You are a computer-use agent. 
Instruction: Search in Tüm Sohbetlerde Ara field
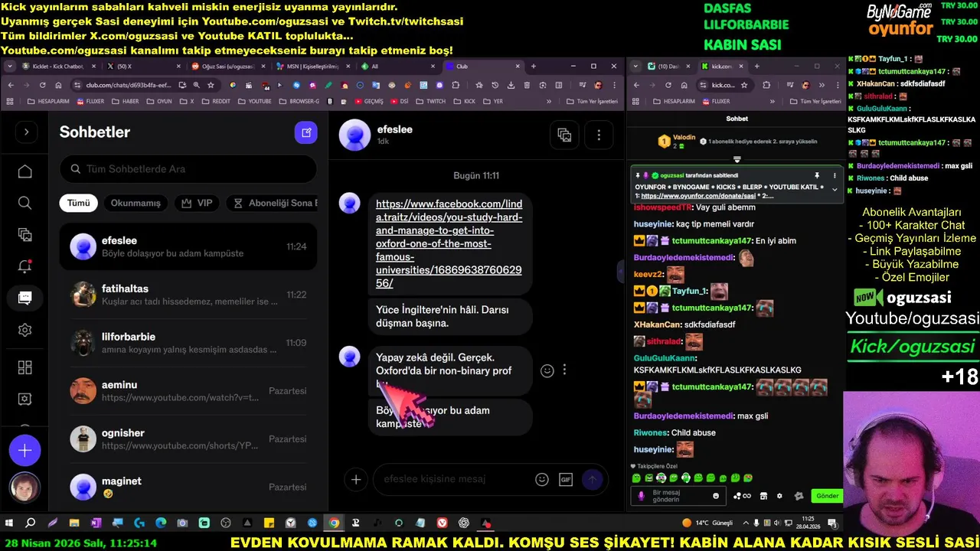188,169
